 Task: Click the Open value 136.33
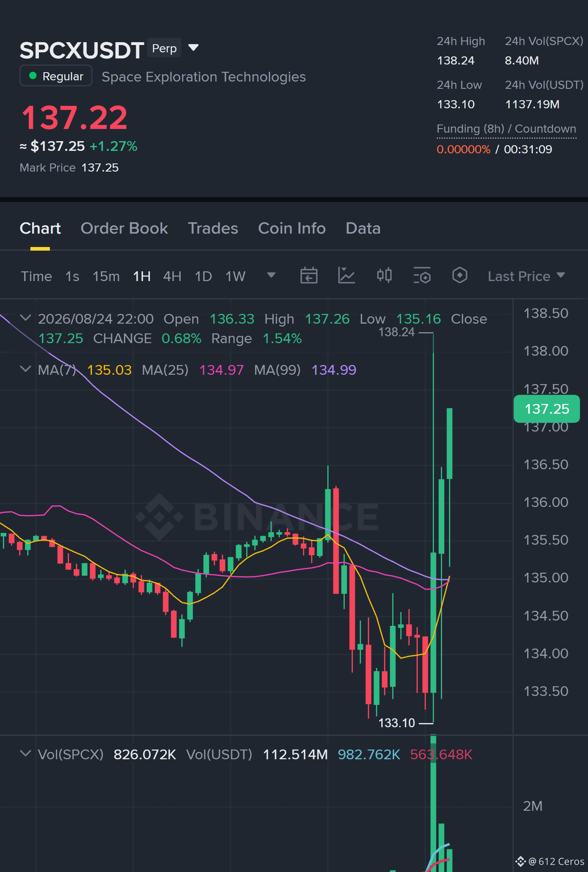[x=232, y=319]
